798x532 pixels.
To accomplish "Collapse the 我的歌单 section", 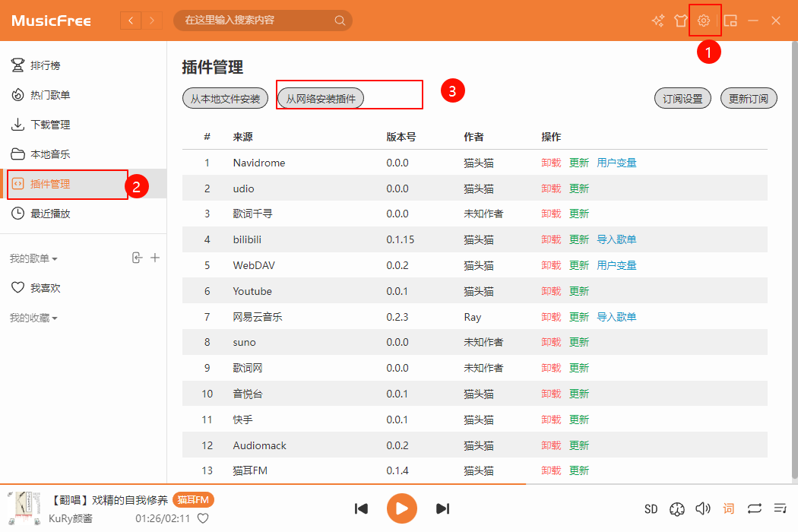I will (33, 258).
